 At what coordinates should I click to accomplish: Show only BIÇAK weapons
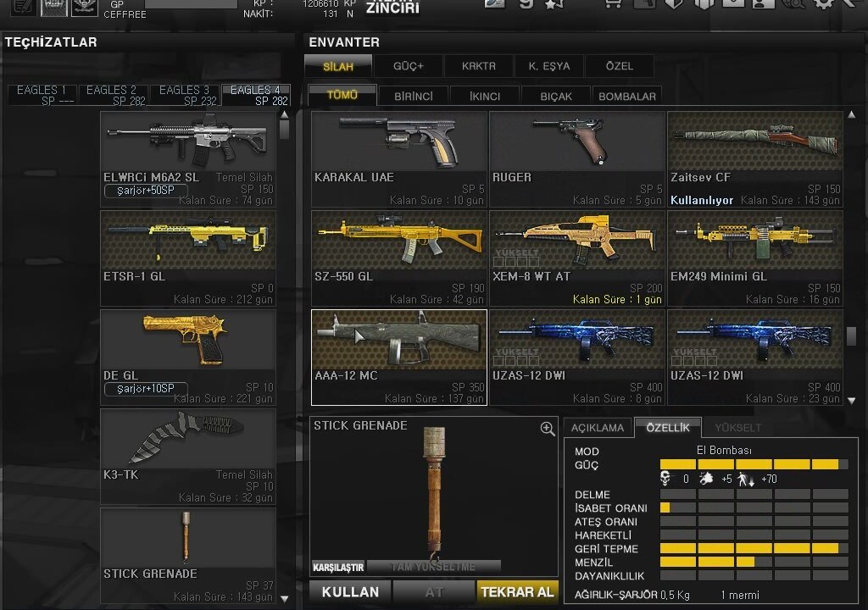(x=556, y=97)
